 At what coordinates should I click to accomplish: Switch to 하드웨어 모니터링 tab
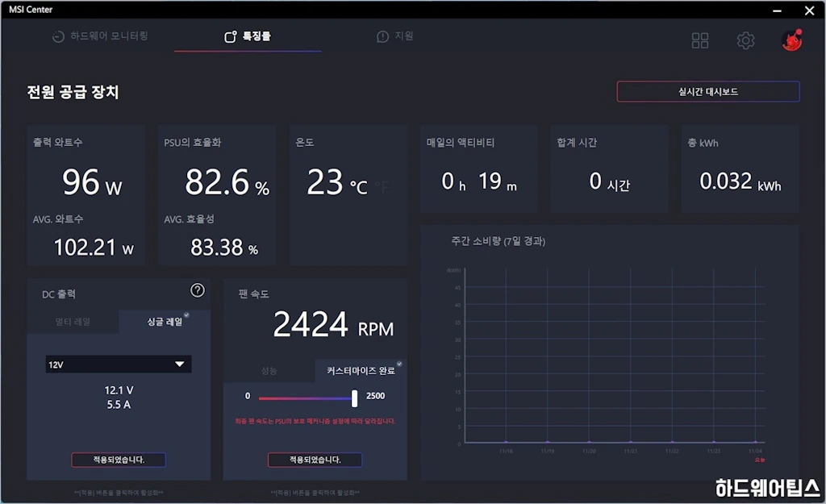(100, 35)
